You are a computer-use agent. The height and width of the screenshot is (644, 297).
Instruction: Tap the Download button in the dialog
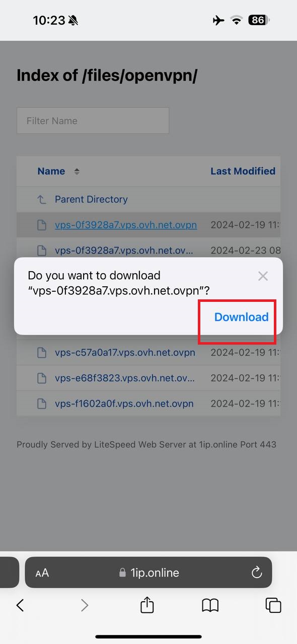tap(241, 317)
